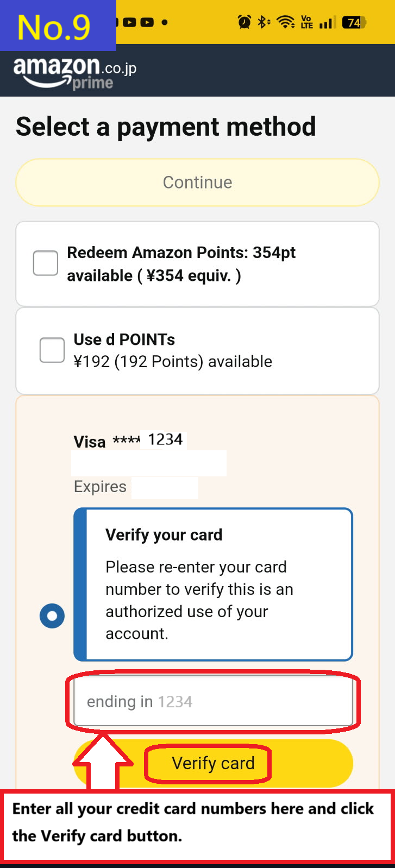Tap the Wi-Fi status icon
Image resolution: width=395 pixels, height=868 pixels.
click(x=285, y=22)
